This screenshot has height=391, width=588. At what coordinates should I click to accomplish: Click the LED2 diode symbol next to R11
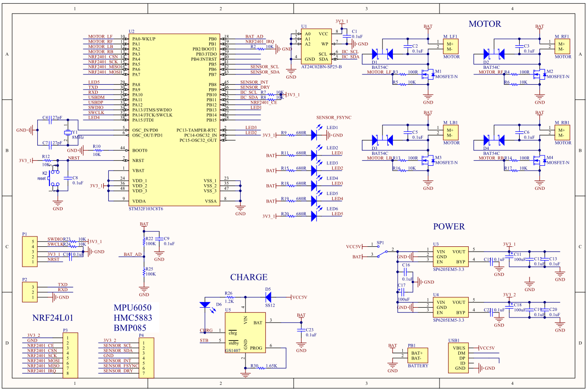314,155
